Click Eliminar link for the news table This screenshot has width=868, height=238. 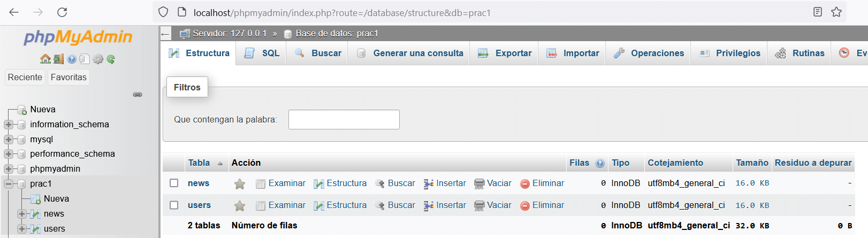pos(542,183)
